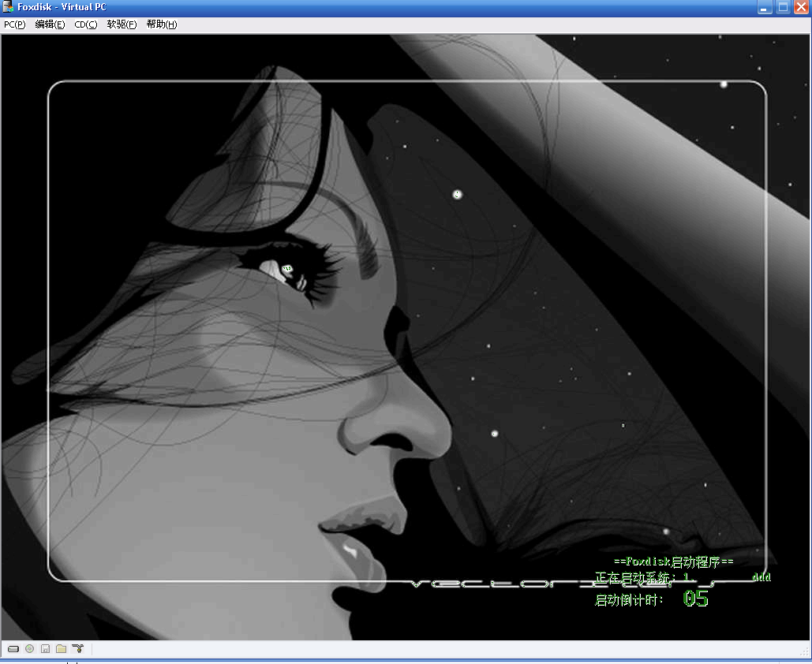Click the hard disk status icon
The image size is (812, 664).
[13, 649]
